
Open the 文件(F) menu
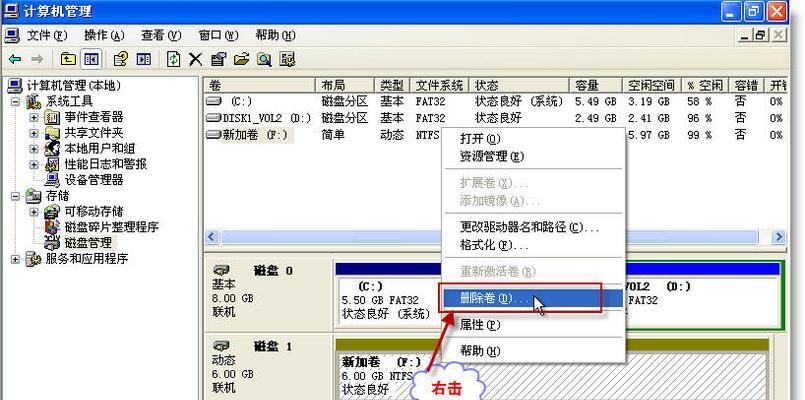coord(47,35)
